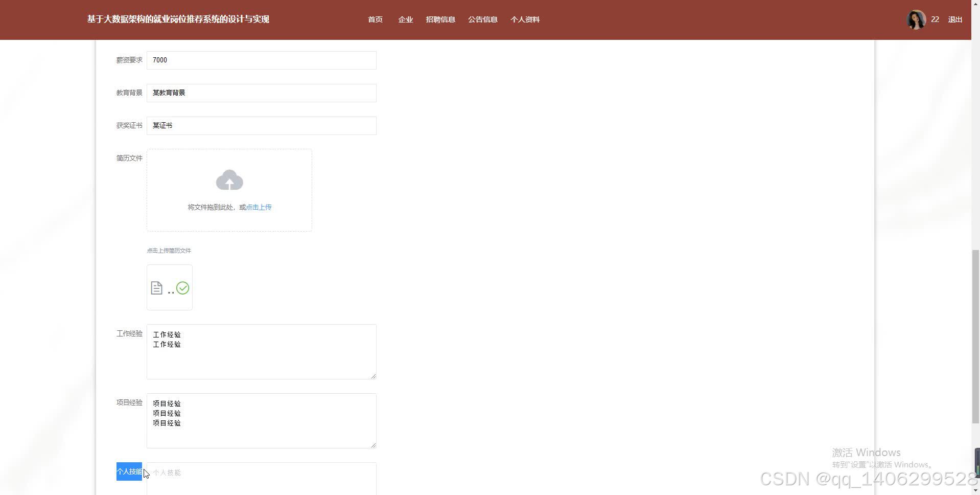Focus the 薪资要求 input with 7000
The width and height of the screenshot is (980, 495).
(262, 60)
